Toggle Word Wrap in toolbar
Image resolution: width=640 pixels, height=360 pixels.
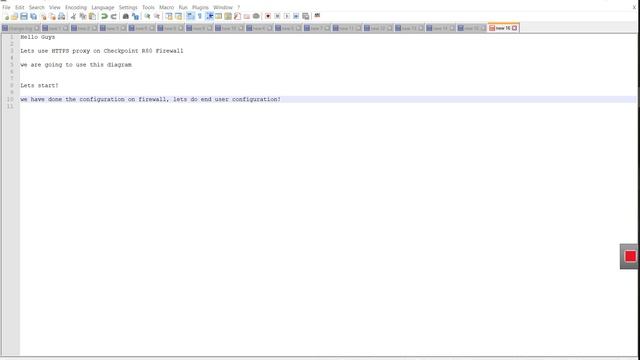click(190, 16)
